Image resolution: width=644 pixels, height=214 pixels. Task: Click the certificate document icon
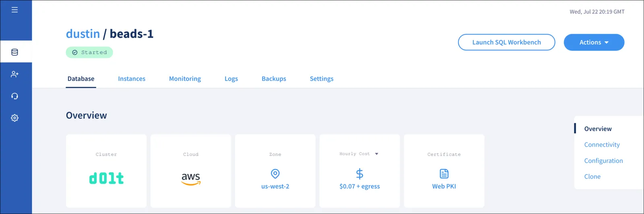point(444,174)
